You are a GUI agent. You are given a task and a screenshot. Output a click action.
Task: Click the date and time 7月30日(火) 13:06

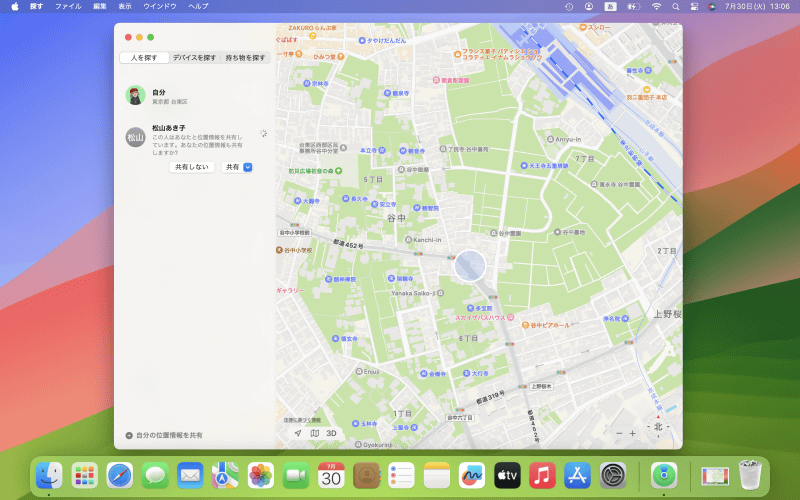[x=757, y=7]
